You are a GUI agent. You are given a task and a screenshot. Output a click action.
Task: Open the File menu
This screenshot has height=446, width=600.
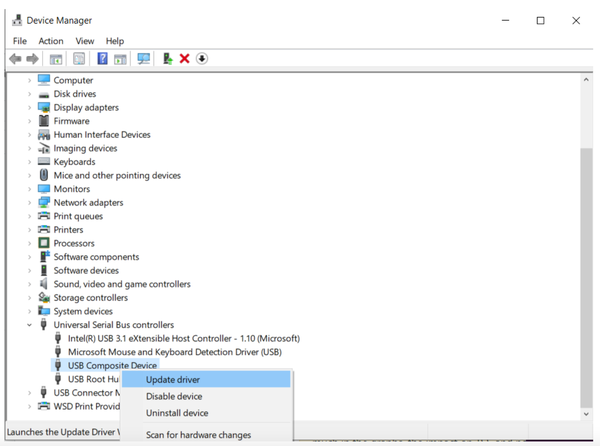click(x=20, y=41)
